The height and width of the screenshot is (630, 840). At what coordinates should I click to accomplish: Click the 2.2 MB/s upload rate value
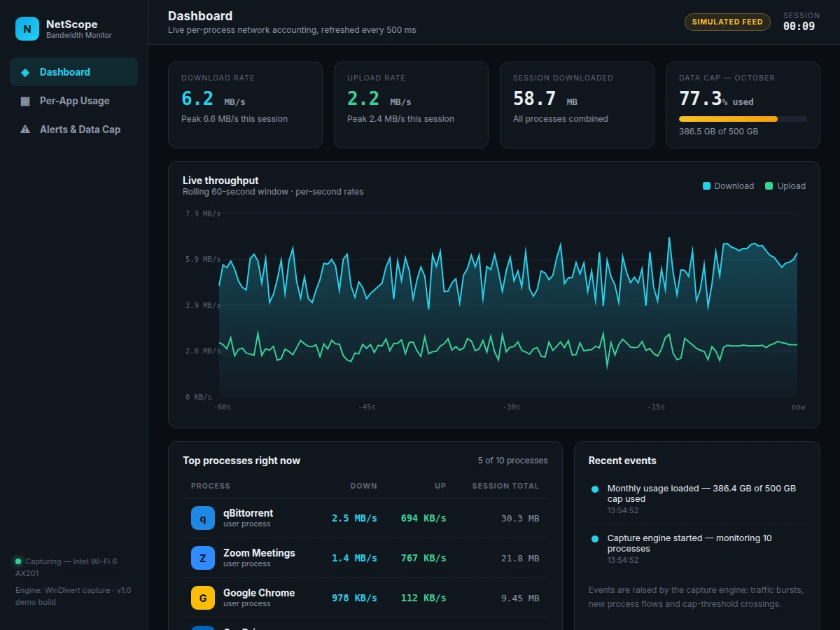pyautogui.click(x=379, y=99)
